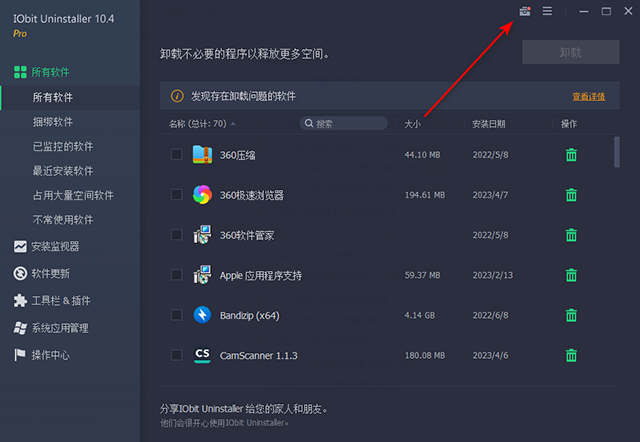Sort list by 安装日期 column header
This screenshot has height=442, width=640.
(x=489, y=124)
